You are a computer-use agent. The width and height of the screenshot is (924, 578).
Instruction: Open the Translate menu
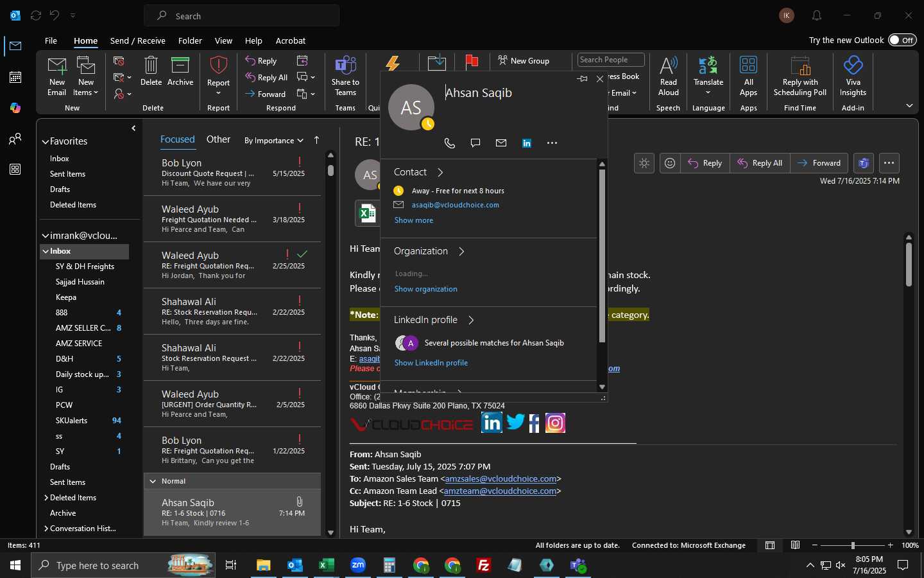[708, 76]
